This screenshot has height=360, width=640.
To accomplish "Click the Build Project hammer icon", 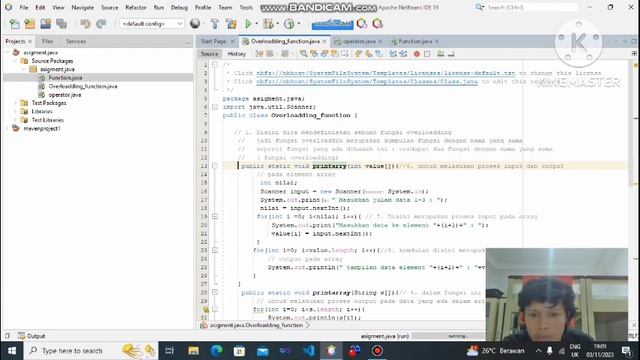I will pyautogui.click(x=215, y=24).
